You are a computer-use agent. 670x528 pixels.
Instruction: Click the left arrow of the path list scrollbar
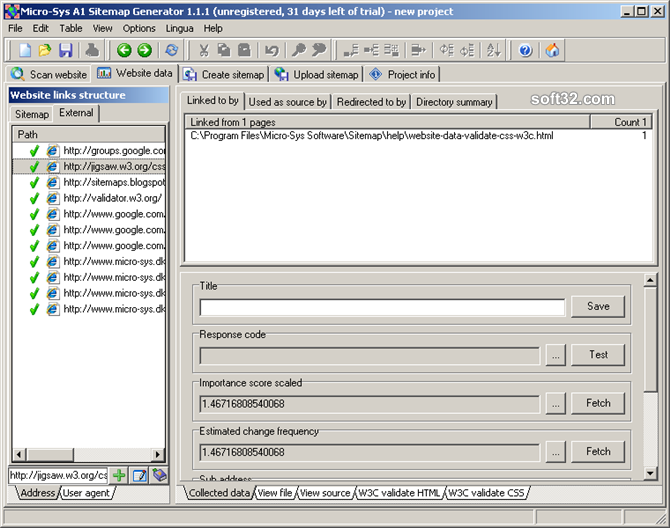point(19,455)
